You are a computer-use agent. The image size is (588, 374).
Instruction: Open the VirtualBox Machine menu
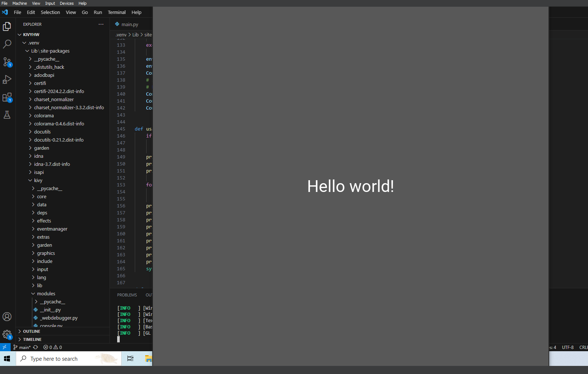tap(20, 3)
